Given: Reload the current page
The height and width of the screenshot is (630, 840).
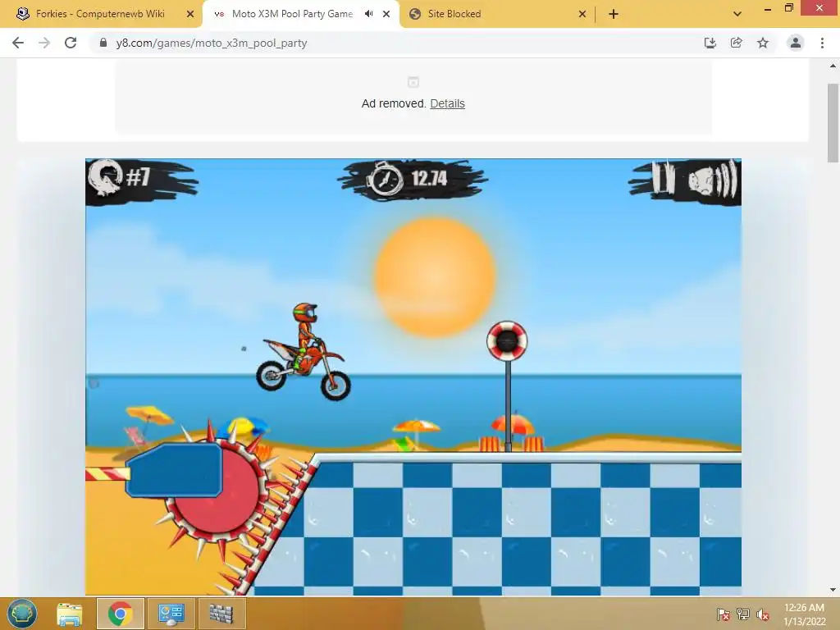Looking at the screenshot, I should coord(71,43).
